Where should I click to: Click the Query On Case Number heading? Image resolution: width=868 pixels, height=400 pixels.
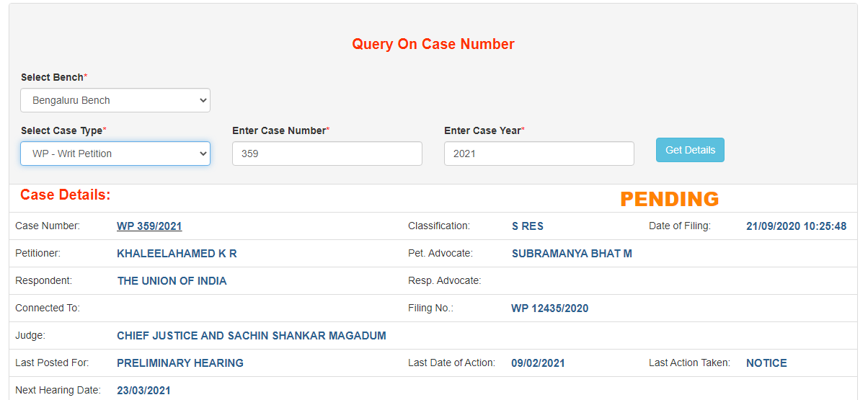click(x=433, y=44)
